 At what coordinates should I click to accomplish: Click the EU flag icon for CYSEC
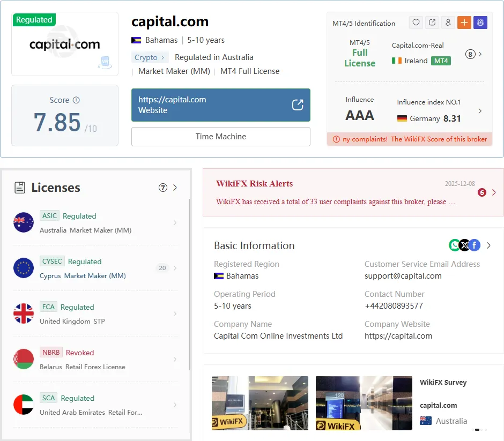pyautogui.click(x=24, y=268)
